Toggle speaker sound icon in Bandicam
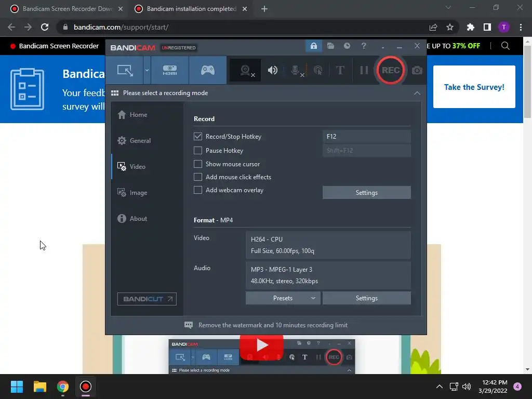Viewport: 532px width, 399px height. coord(272,70)
